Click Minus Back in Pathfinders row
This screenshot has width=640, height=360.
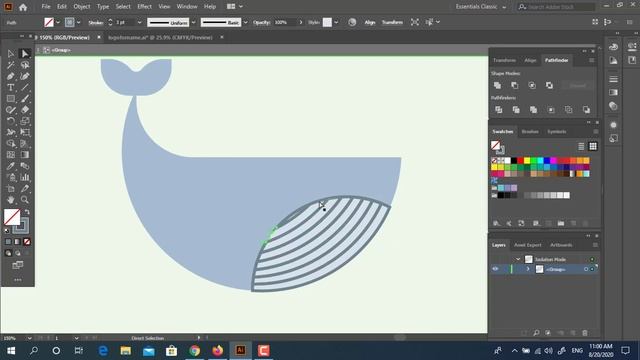tap(586, 110)
